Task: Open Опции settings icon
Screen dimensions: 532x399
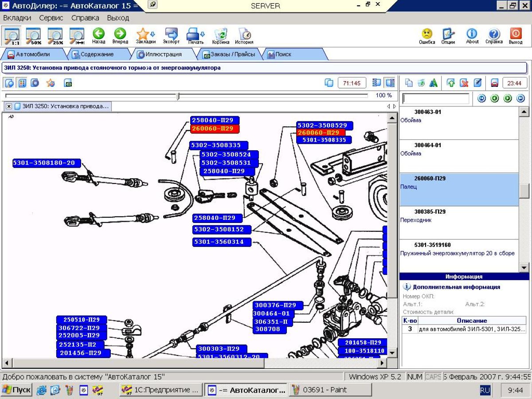Action: 448,36
